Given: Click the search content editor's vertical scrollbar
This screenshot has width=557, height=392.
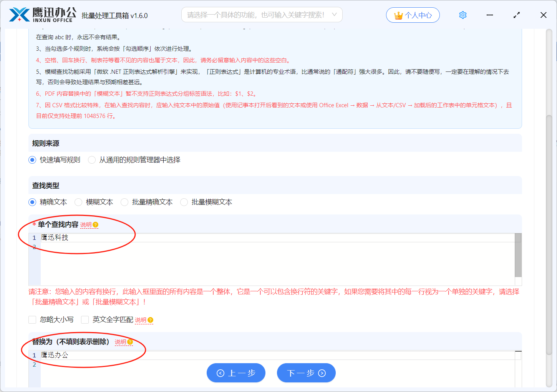Looking at the screenshot, I should [518, 255].
